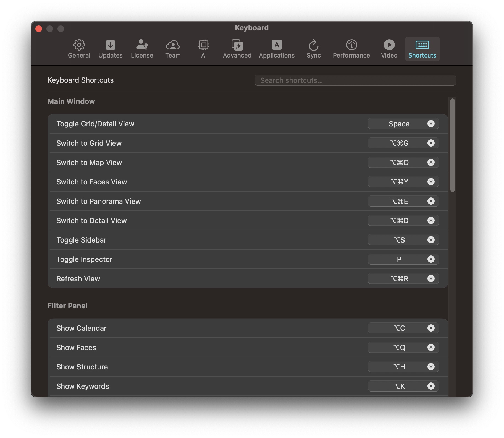Go to License settings
This screenshot has height=438, width=504.
[142, 49]
